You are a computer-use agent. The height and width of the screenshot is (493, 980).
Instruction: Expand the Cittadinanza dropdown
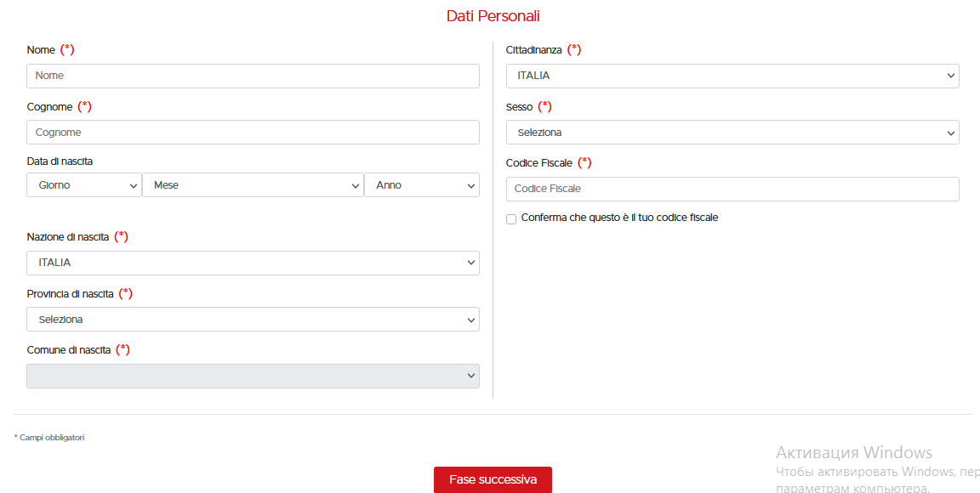pyautogui.click(x=732, y=76)
